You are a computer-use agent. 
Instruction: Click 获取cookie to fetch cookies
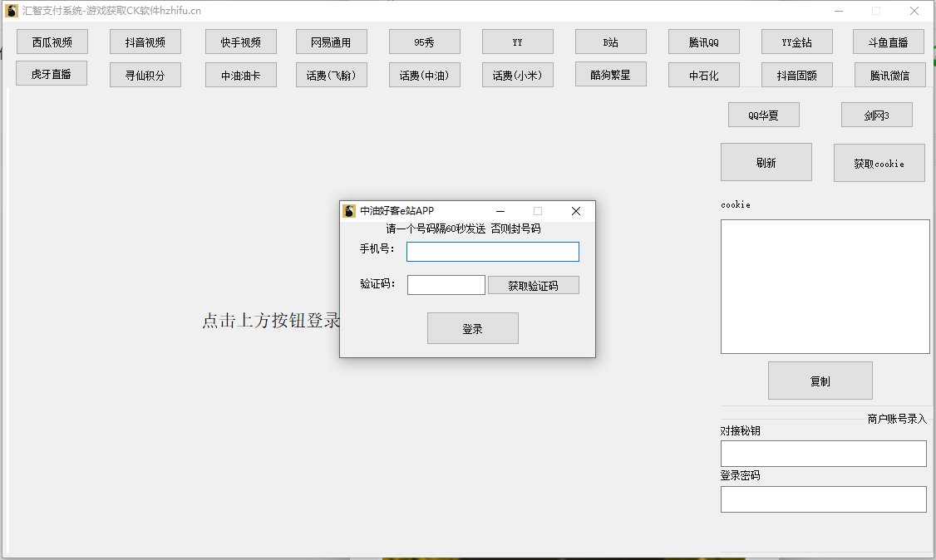[879, 162]
